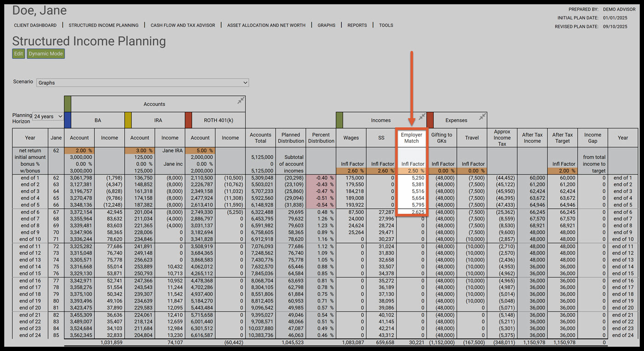Select the IRA net return 3.00 % field
The width and height of the screenshot is (644, 351).
point(140,151)
